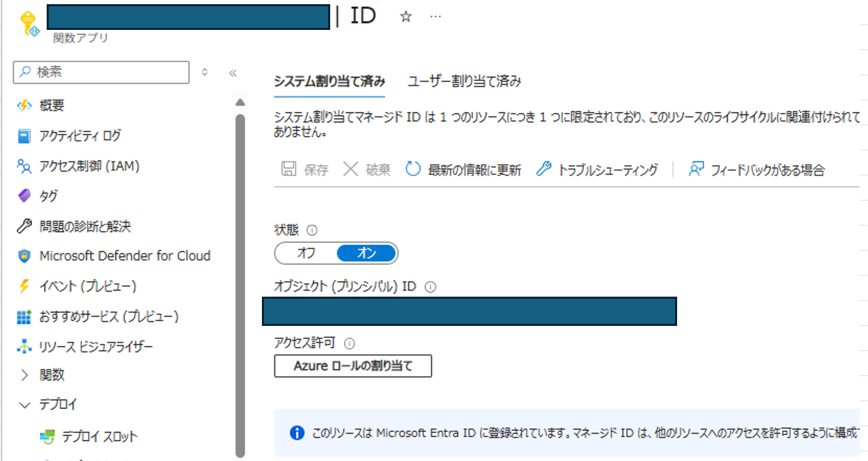
Task: Switch the status toggle to オフ
Action: click(x=306, y=253)
